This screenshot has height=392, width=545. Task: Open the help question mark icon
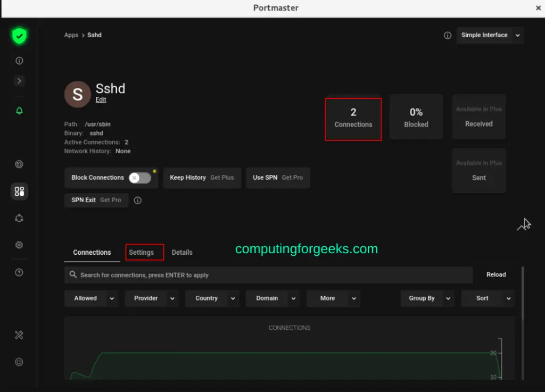(19, 272)
